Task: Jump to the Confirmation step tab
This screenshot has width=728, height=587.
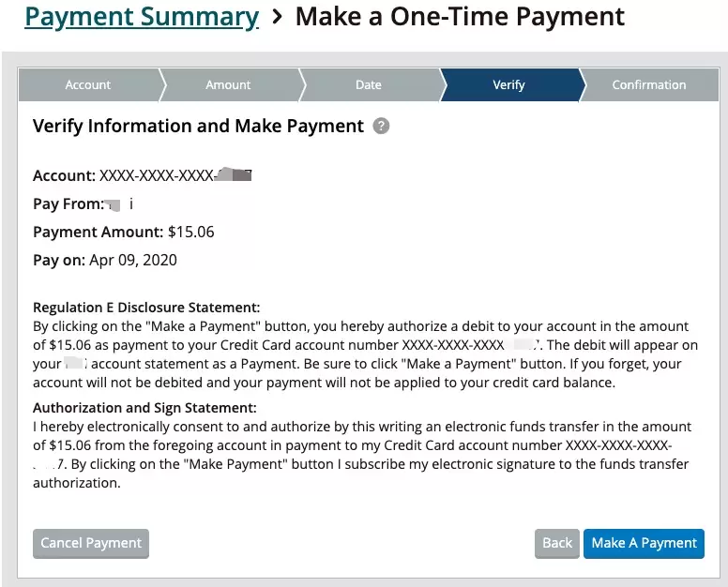Action: (x=648, y=84)
